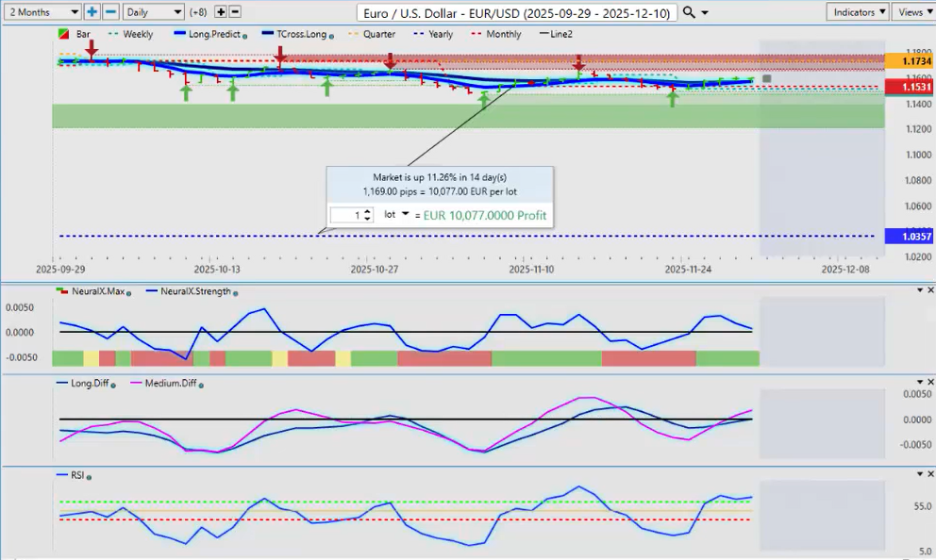936x560 pixels.
Task: Click the Bar legend chart-type icon
Action: (x=64, y=34)
